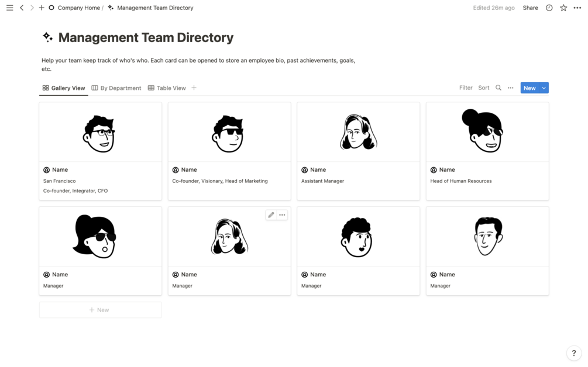Select the Gallery View tab
This screenshot has height=367, width=588.
coord(64,88)
